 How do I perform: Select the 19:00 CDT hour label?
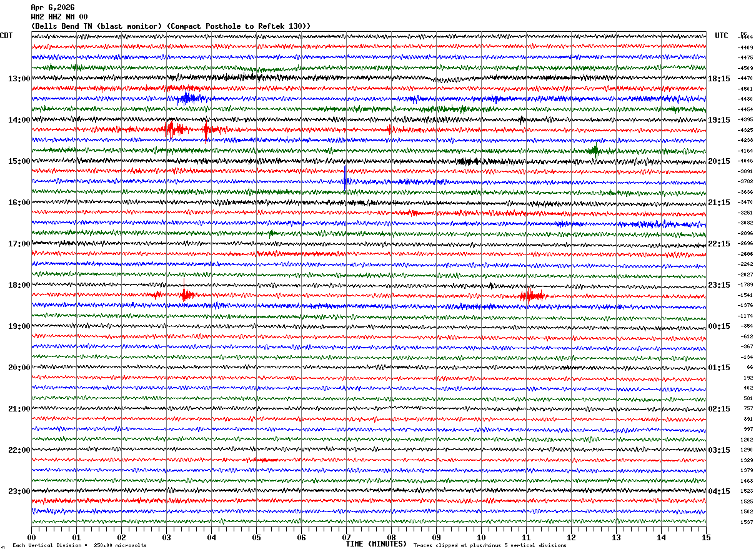point(19,326)
